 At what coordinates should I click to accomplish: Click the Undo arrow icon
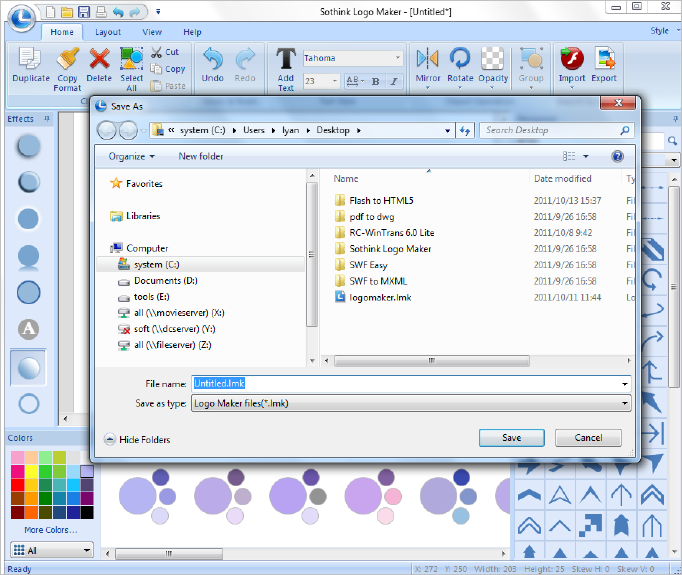click(212, 60)
